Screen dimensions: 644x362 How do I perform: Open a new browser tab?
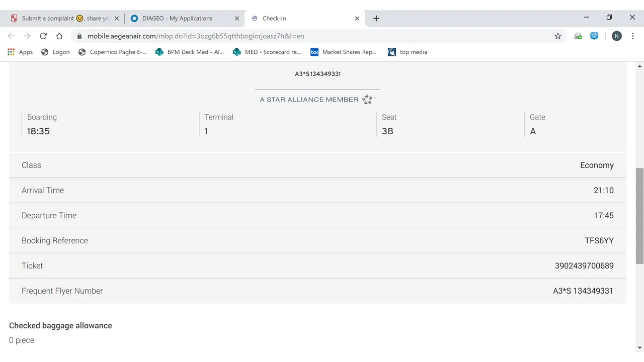tap(376, 18)
